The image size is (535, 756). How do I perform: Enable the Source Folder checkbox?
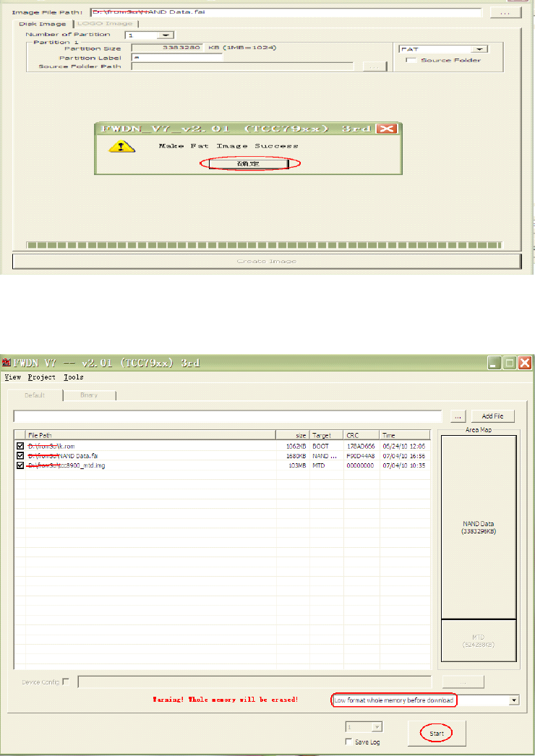411,60
